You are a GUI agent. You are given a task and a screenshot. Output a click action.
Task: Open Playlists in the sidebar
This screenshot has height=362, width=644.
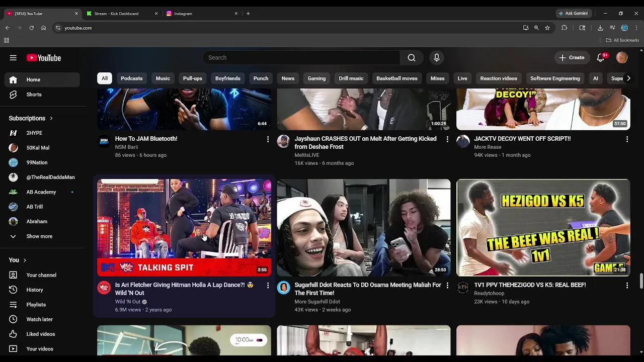pyautogui.click(x=42, y=305)
